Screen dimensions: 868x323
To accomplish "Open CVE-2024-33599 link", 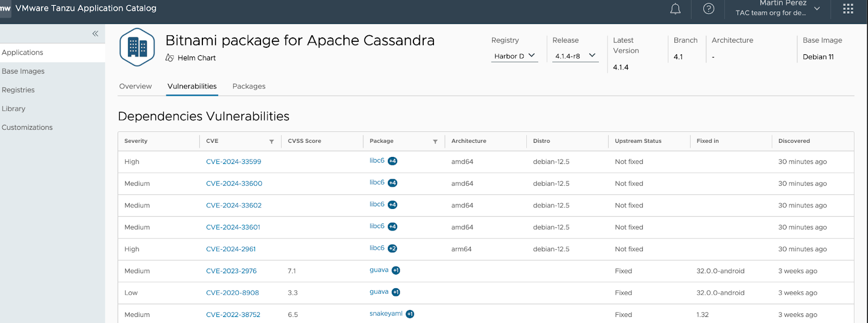I will pos(233,162).
